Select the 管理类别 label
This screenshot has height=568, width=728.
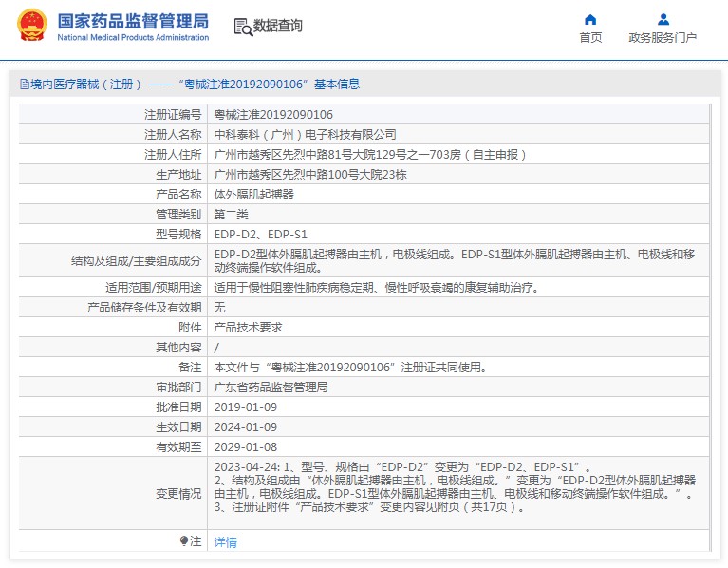[178, 214]
